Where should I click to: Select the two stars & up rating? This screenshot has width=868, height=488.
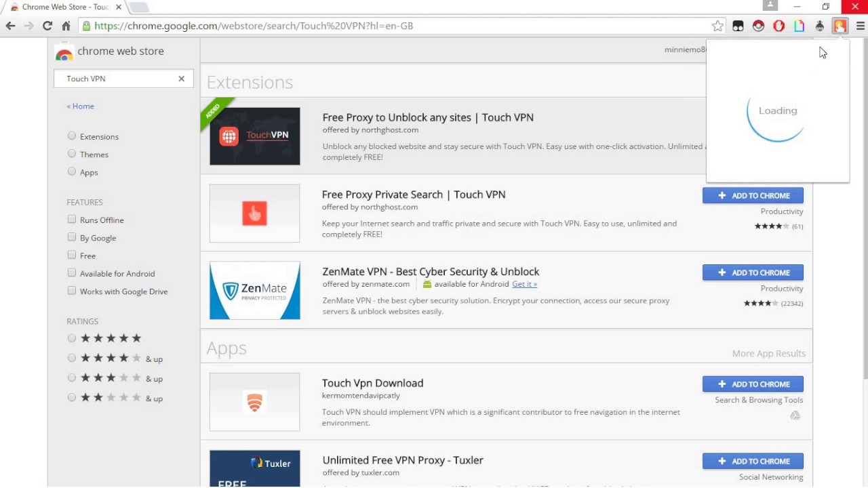[x=72, y=397]
